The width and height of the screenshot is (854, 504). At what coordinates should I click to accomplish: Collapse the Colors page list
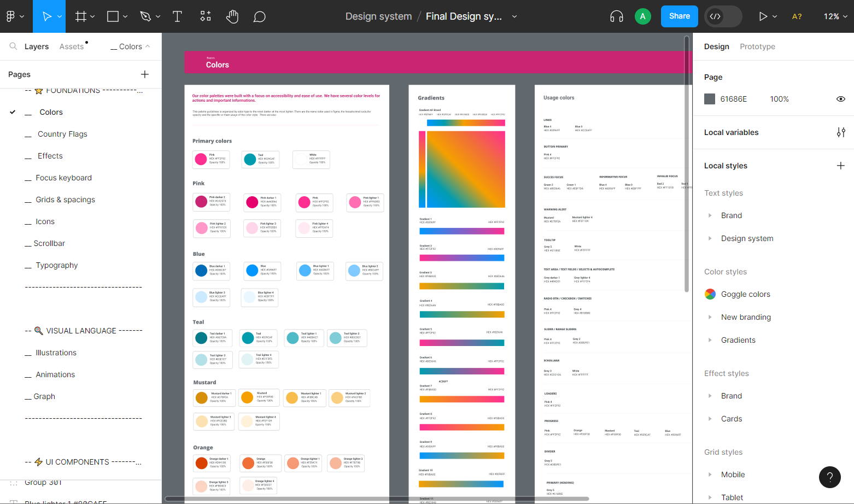click(130, 46)
